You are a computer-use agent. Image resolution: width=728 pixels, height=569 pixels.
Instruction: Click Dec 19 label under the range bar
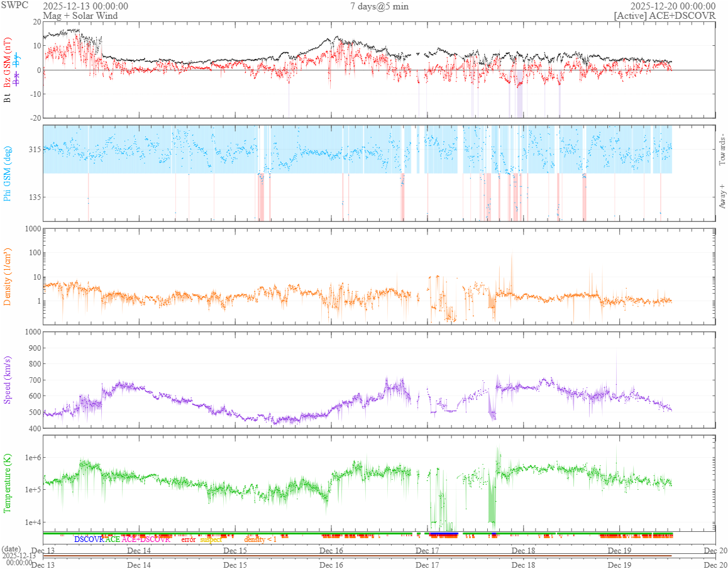620,565
